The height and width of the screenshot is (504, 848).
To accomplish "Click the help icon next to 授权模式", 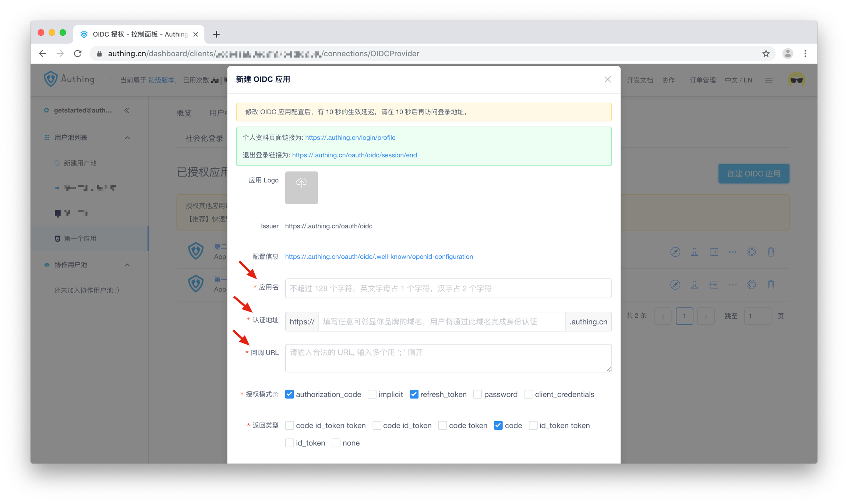I will 275,395.
